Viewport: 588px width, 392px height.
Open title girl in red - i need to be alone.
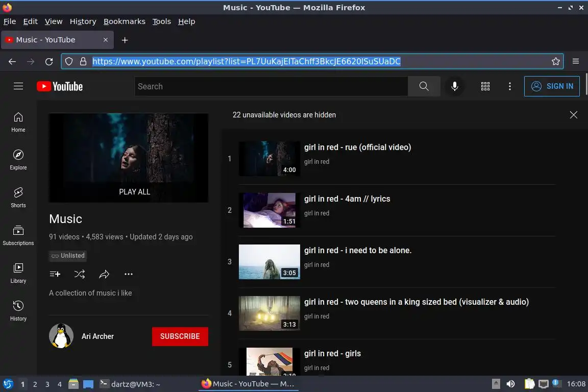click(358, 250)
